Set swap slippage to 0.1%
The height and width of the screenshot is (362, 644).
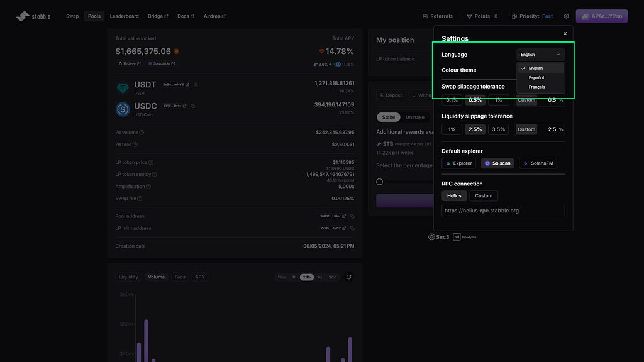pos(452,100)
